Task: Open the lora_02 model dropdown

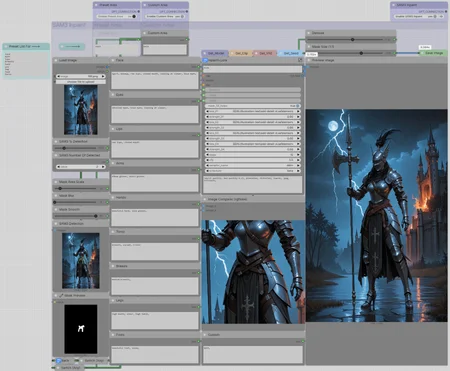Action: tap(252, 122)
